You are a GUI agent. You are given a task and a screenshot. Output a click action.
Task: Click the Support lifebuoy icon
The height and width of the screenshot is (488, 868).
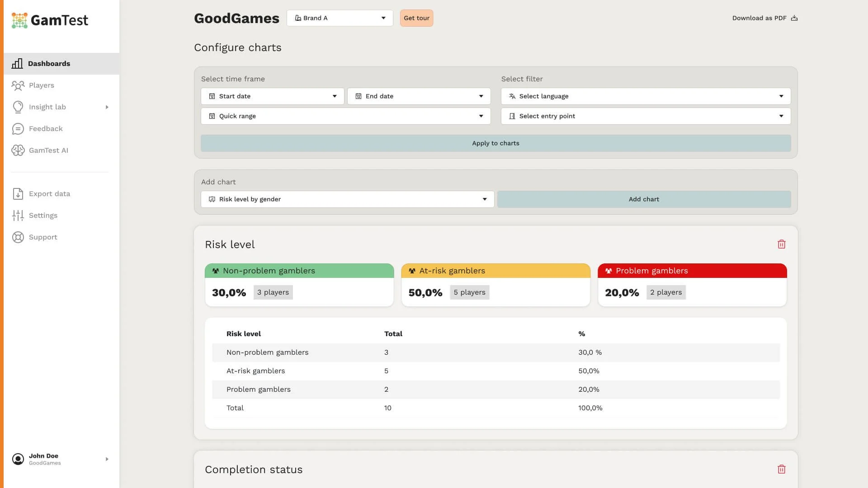[18, 237]
